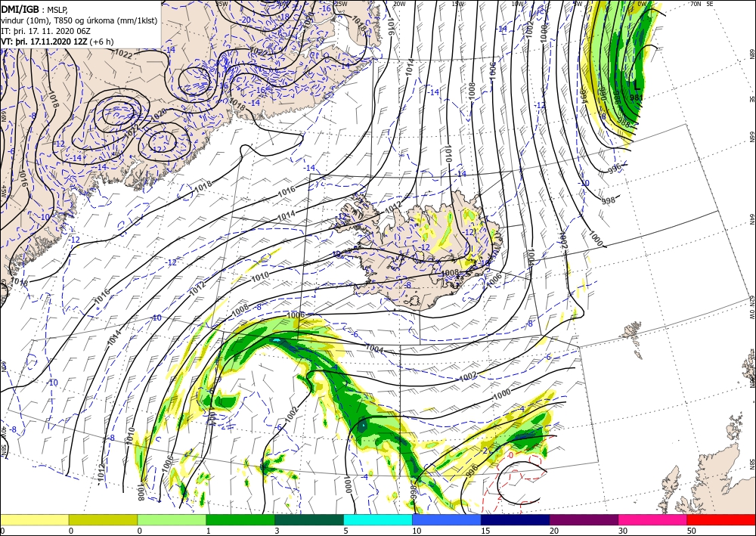
Task: Click the "64N" latitude label on right
Action: pos(751,219)
